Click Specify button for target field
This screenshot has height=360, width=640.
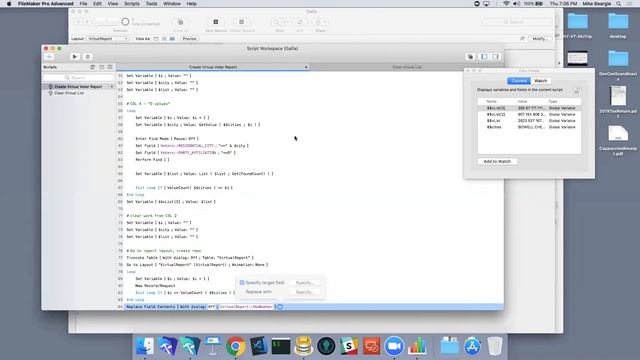tap(304, 282)
